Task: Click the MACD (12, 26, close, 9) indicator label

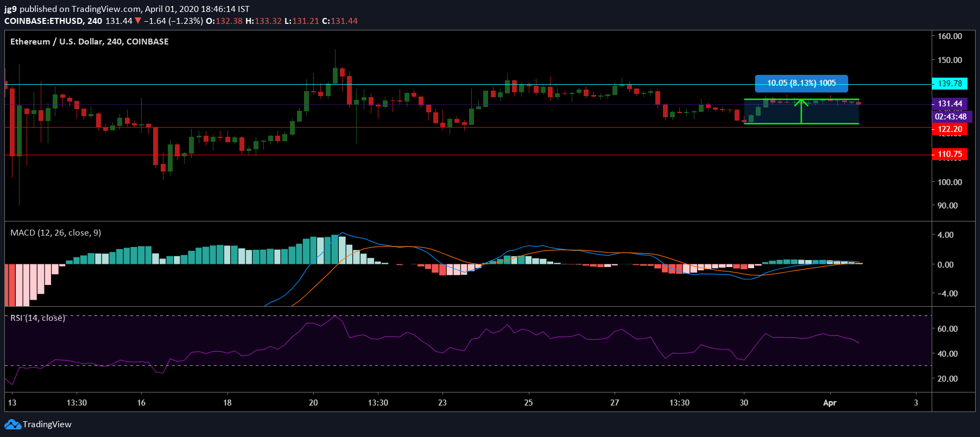Action: pos(56,233)
